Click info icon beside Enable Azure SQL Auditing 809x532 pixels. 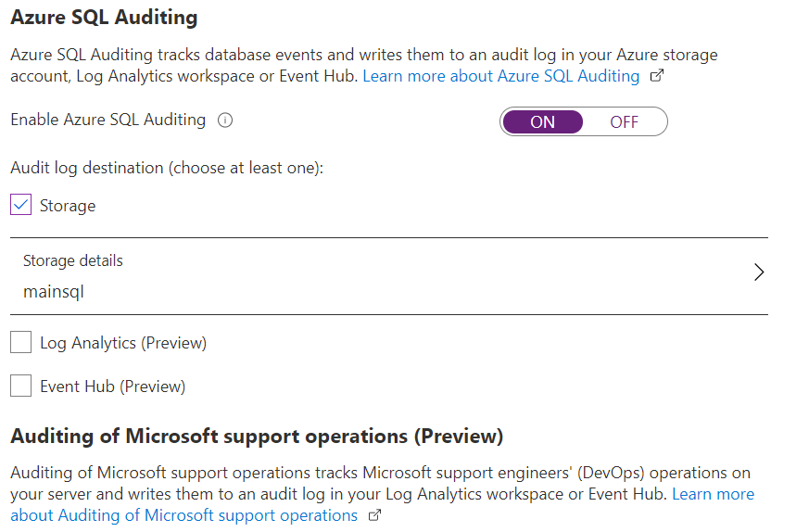225,120
